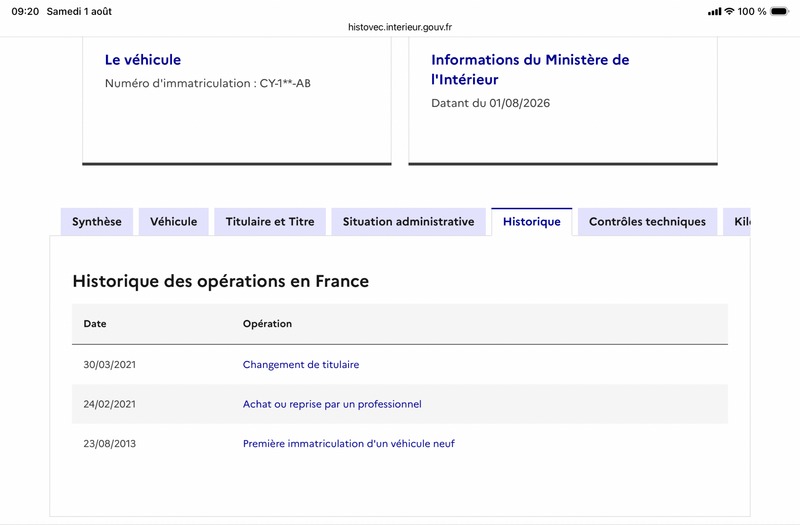Viewport: 800px width, 525px height.
Task: Click the date 30/03/2021
Action: [110, 364]
